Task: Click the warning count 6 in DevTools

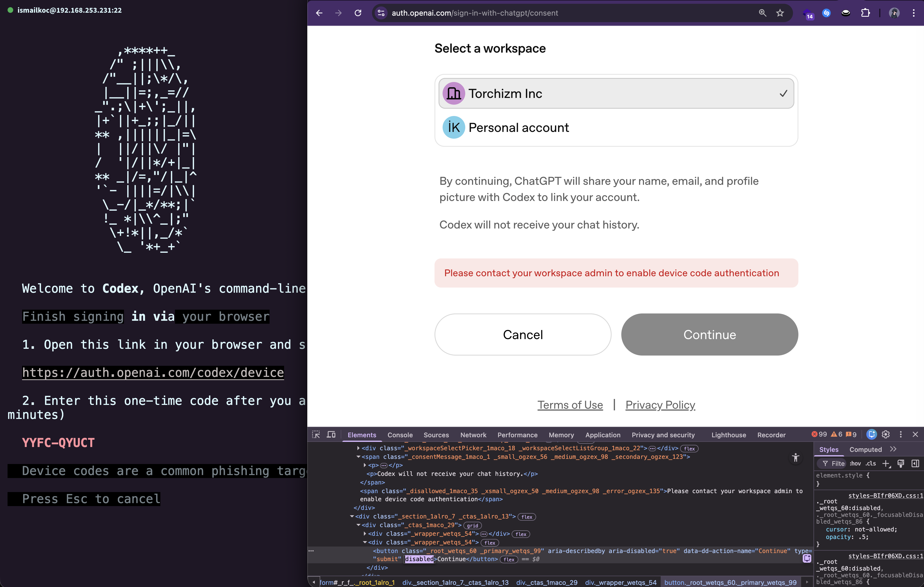Action: (x=836, y=434)
